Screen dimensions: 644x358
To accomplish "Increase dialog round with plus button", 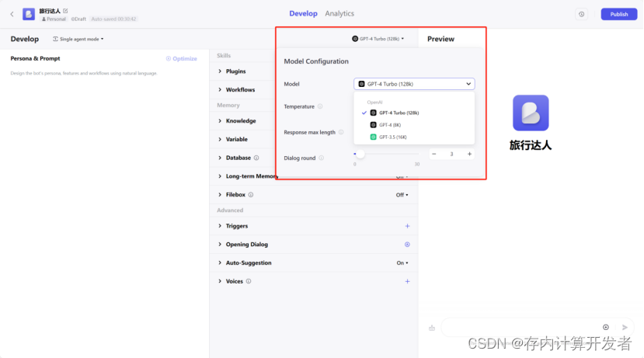I will coord(469,154).
